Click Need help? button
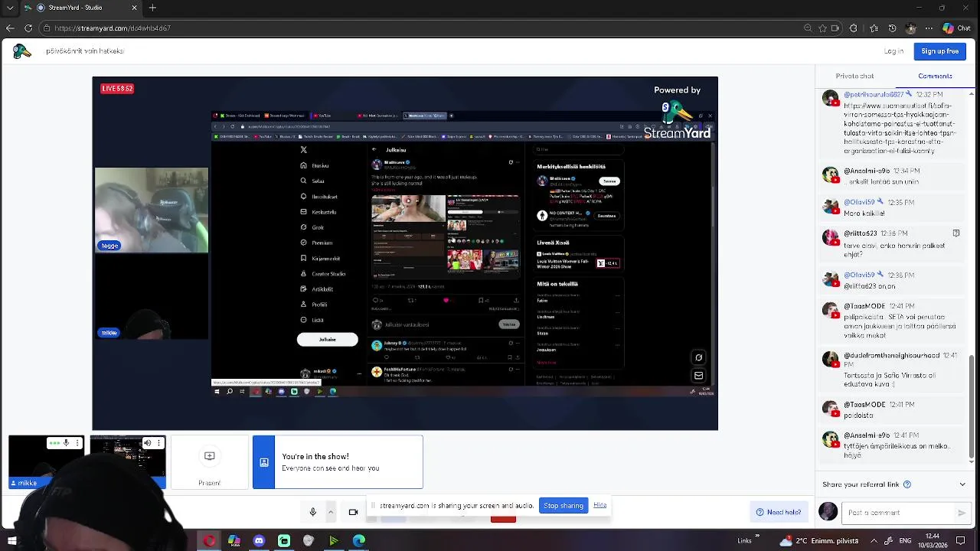Screen dimensions: 980x551 779,512
